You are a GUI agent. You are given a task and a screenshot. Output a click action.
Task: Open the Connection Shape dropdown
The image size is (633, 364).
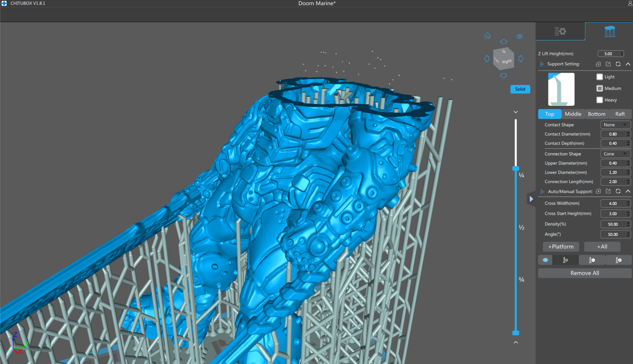615,154
